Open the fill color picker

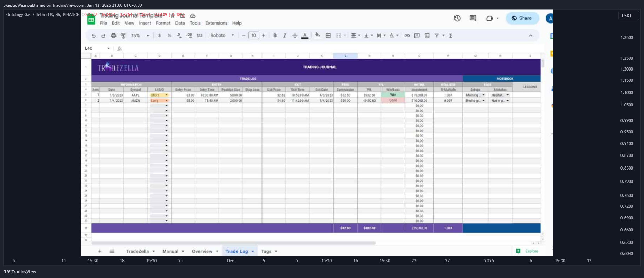point(317,35)
